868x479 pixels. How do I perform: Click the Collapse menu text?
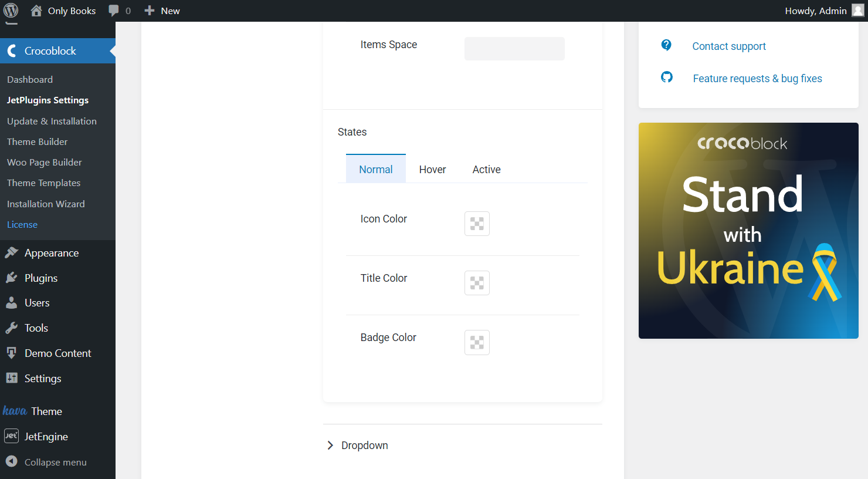click(56, 462)
